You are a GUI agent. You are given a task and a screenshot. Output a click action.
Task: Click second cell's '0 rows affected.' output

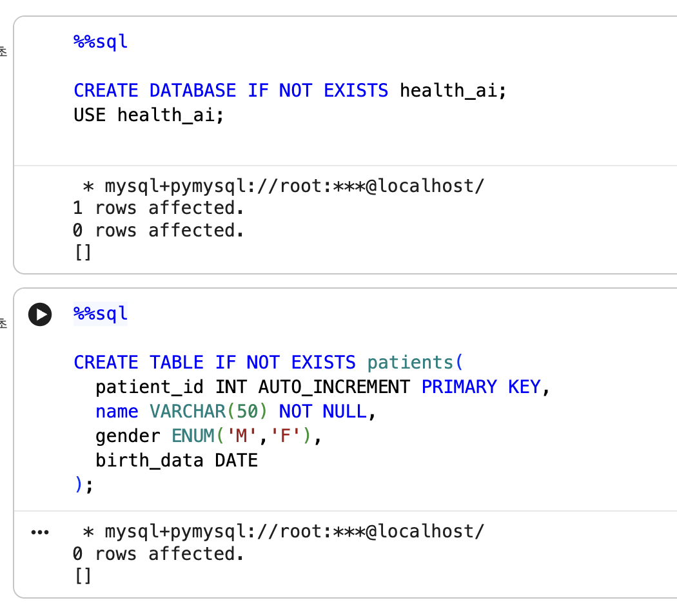click(x=159, y=554)
